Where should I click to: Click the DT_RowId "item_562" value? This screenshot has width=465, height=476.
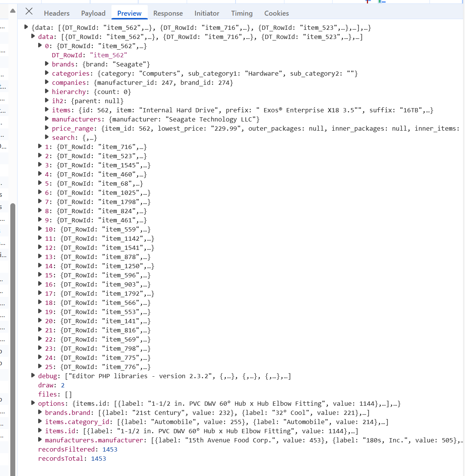pos(108,55)
